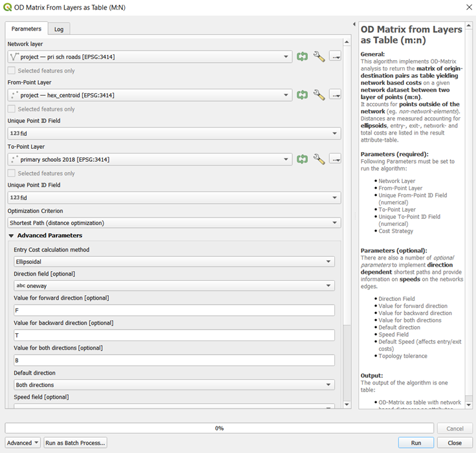The height and width of the screenshot is (453, 476).
Task: Toggle Selected features only under From-Point Layer
Action: [x=12, y=109]
